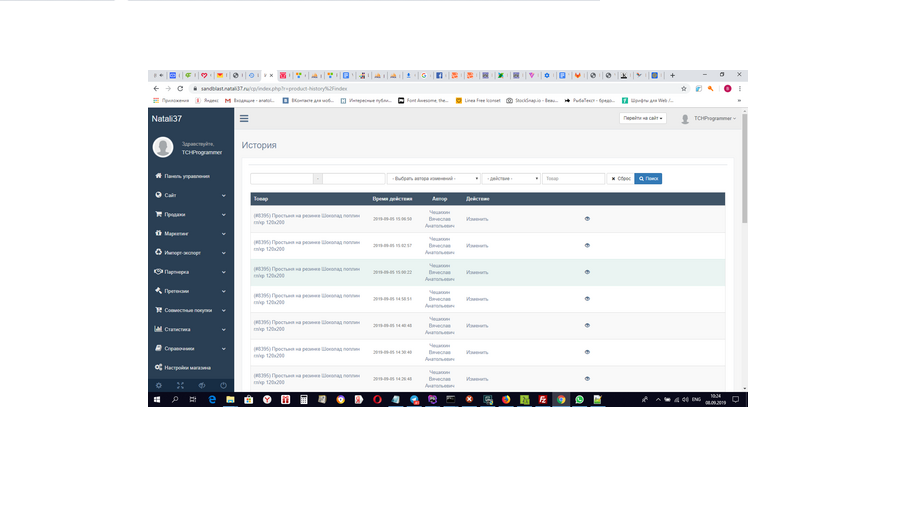
Task: Open WhatsApp from the taskbar
Action: click(579, 400)
